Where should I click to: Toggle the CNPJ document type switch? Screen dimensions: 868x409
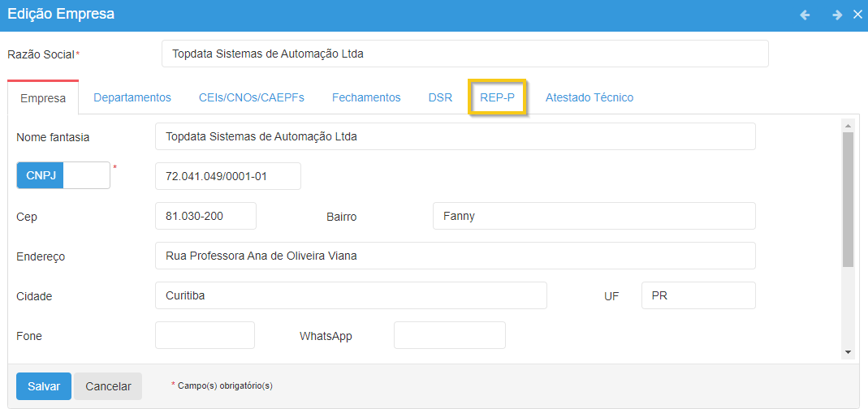tap(63, 175)
